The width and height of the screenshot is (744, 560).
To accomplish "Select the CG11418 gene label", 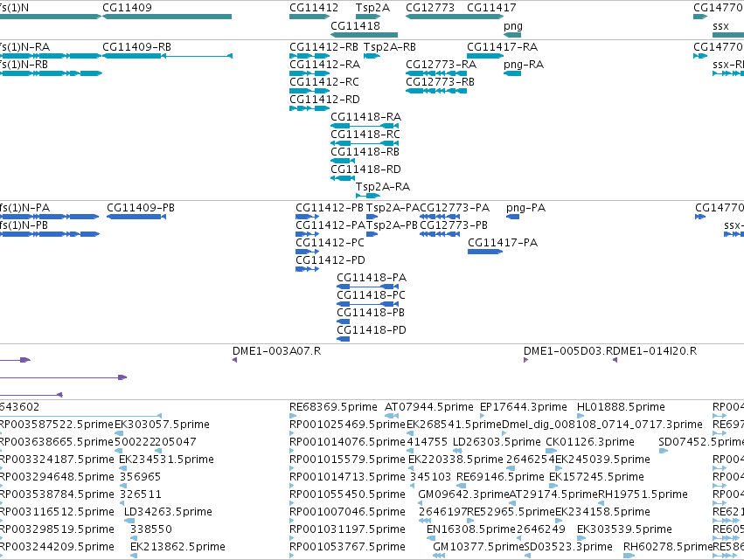I will 355,25.
